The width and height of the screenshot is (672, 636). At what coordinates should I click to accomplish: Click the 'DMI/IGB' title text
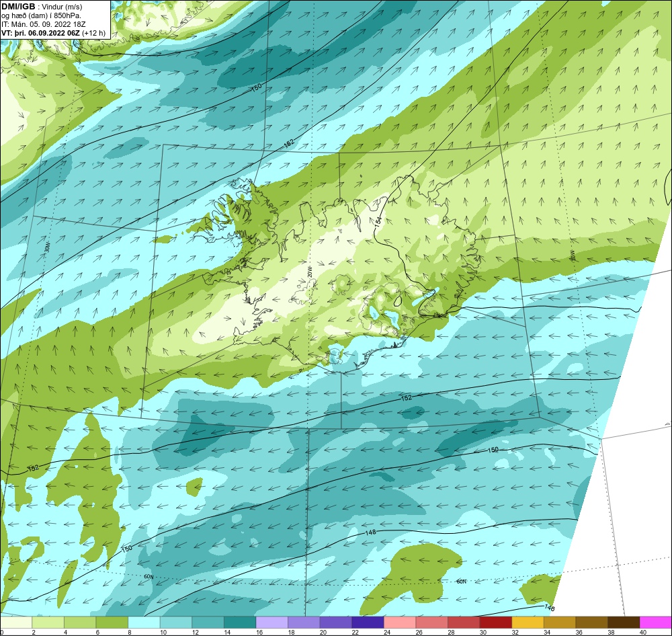(x=18, y=7)
